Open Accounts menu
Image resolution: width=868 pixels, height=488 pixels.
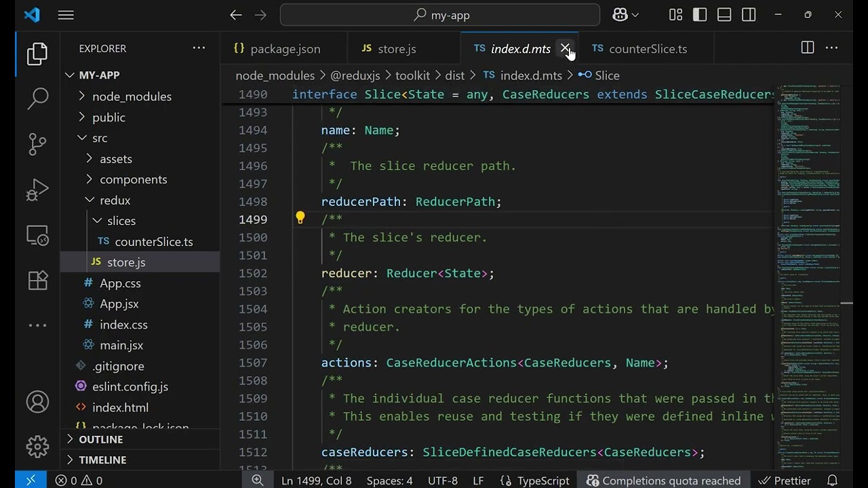click(x=37, y=401)
